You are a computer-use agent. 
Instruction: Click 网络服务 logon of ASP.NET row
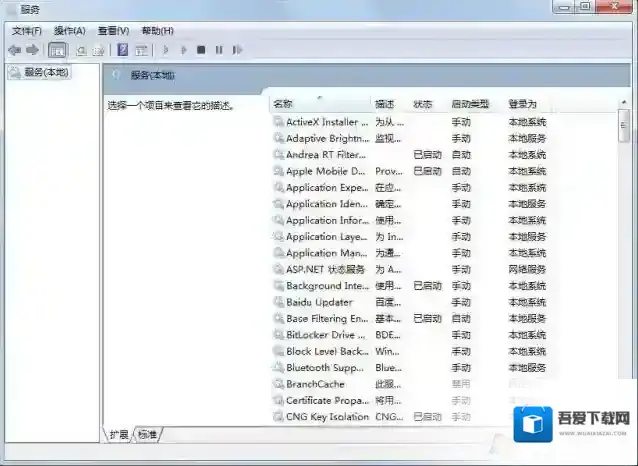tap(527, 269)
